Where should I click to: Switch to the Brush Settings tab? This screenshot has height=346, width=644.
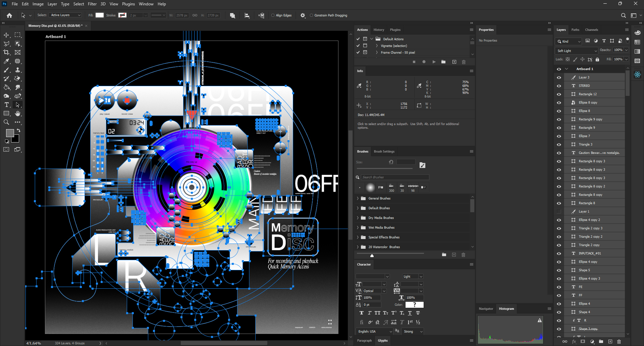(384, 152)
